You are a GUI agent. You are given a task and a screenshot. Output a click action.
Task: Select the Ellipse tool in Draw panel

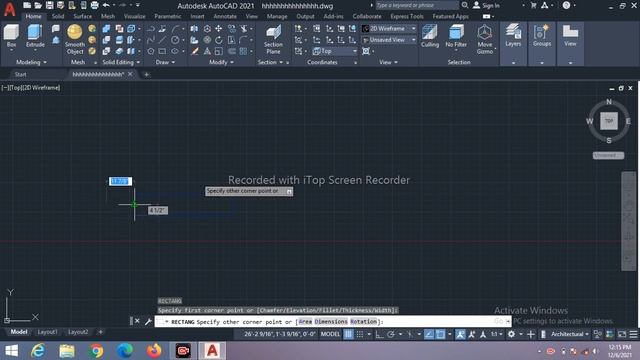click(175, 51)
